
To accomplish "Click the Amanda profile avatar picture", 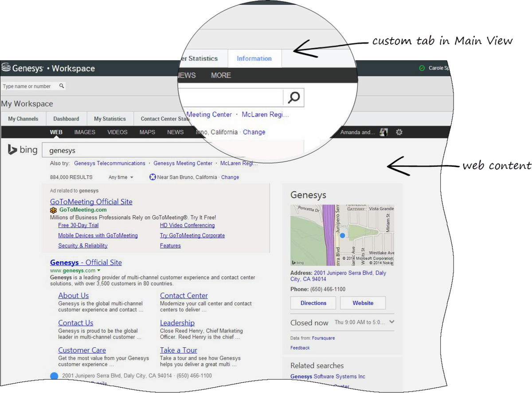I will tap(384, 132).
